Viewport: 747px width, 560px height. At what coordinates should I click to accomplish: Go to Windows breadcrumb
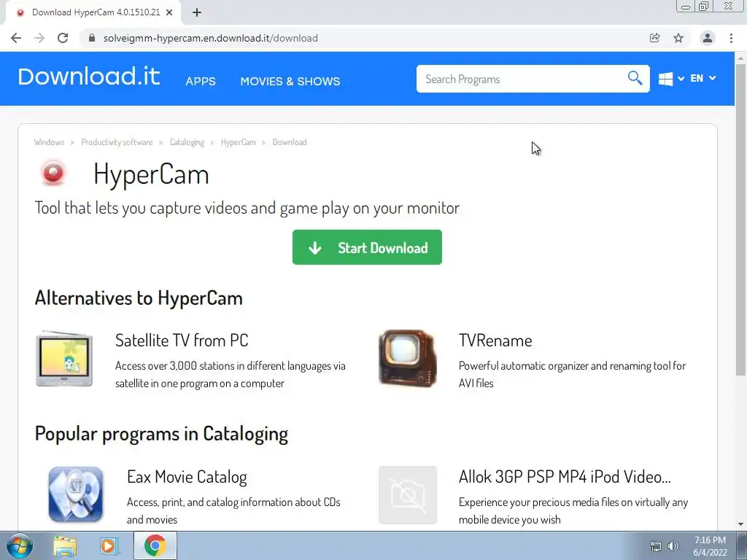click(49, 142)
